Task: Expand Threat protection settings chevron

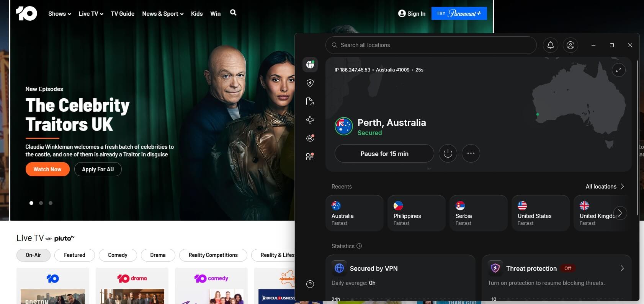Action: pos(622,268)
